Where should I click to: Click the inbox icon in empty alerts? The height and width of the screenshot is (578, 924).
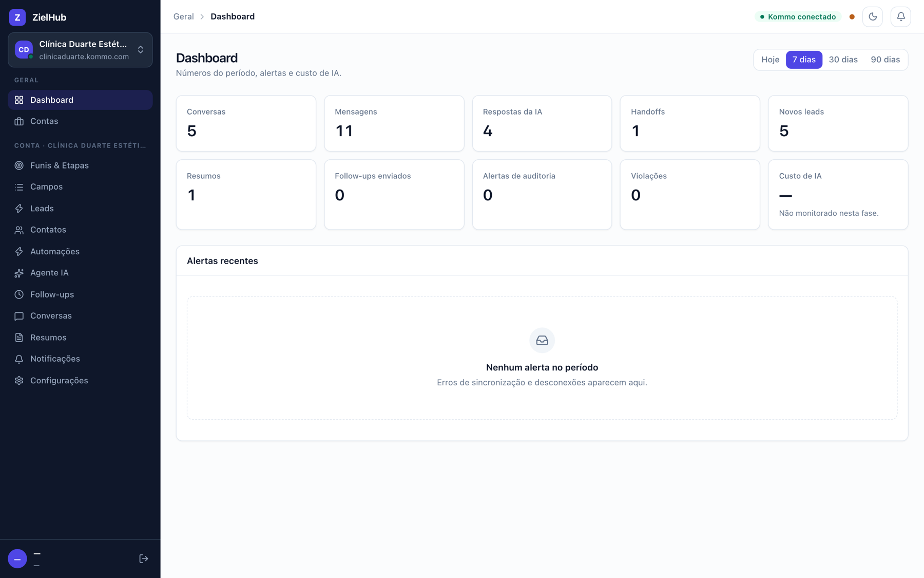point(542,341)
